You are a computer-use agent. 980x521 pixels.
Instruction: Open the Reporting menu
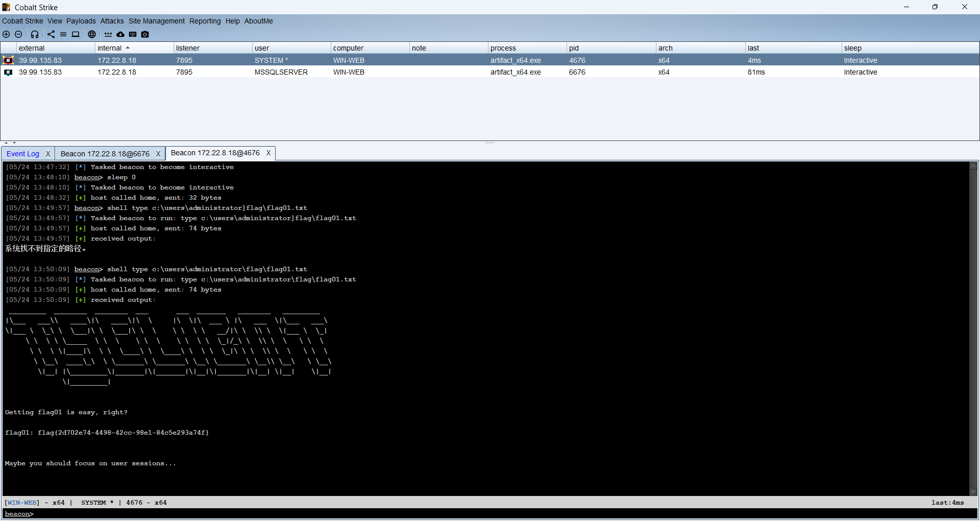click(x=205, y=21)
